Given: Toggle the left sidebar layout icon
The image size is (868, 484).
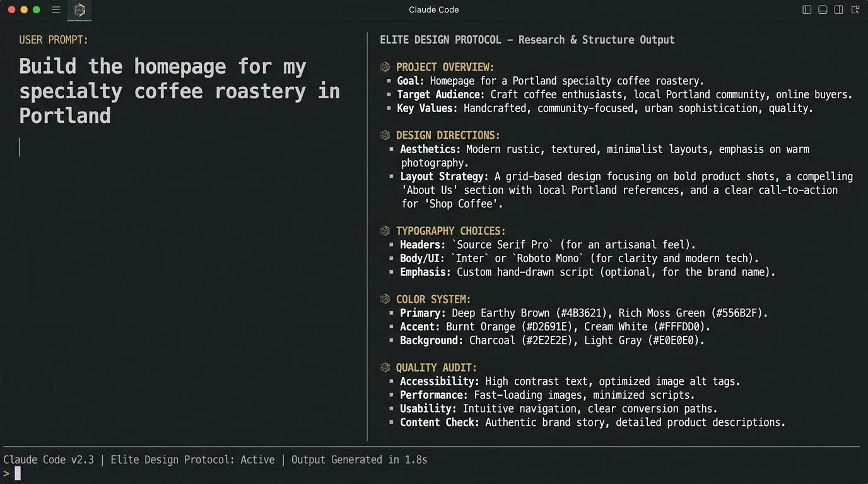Looking at the screenshot, I should pyautogui.click(x=807, y=9).
